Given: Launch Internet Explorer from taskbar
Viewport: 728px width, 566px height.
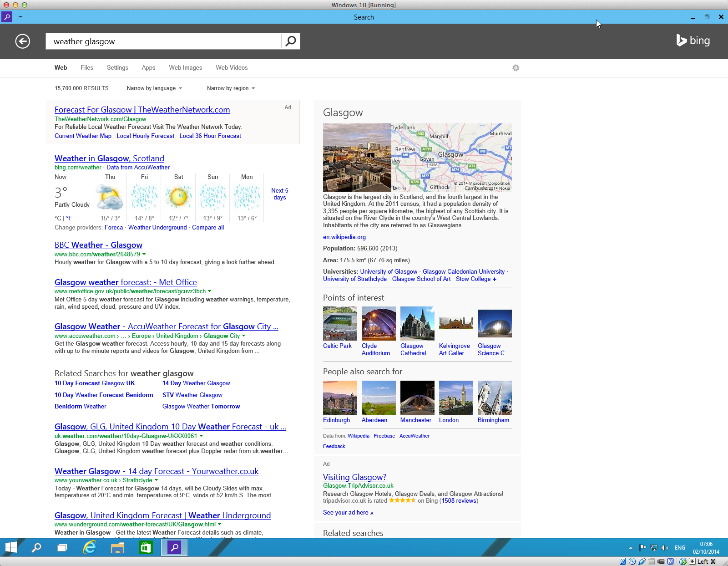Looking at the screenshot, I should point(90,547).
